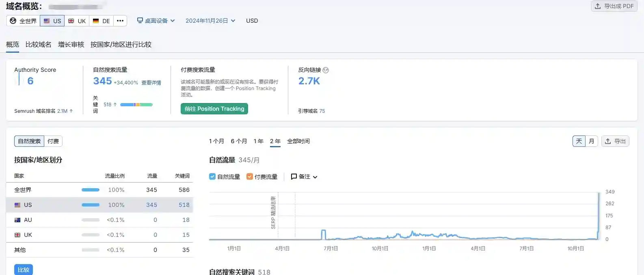
Task: Click the backlinks info badge icon
Action: coord(326,70)
